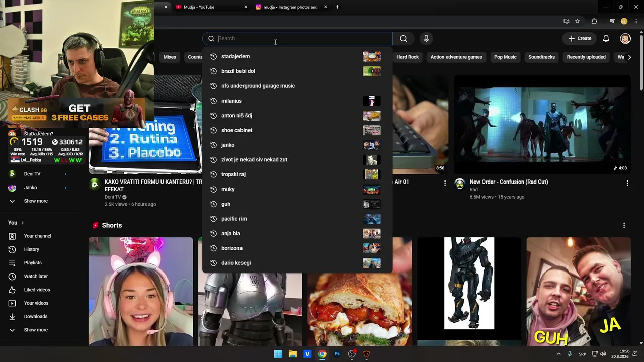Select the Mixes chip

click(x=170, y=57)
